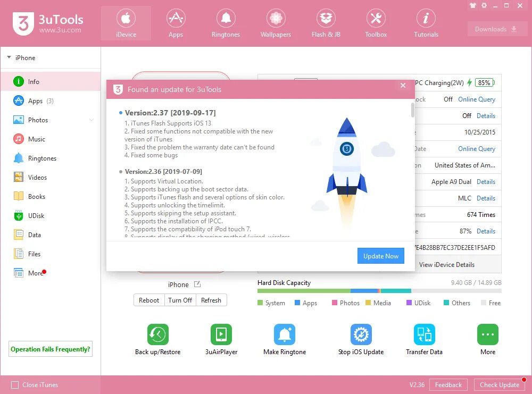Click Check Update button

tap(500, 385)
